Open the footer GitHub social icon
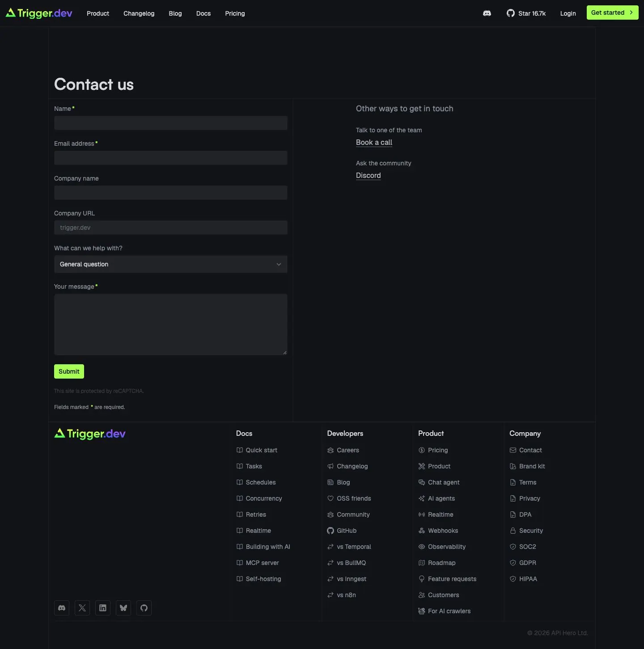 [144, 608]
